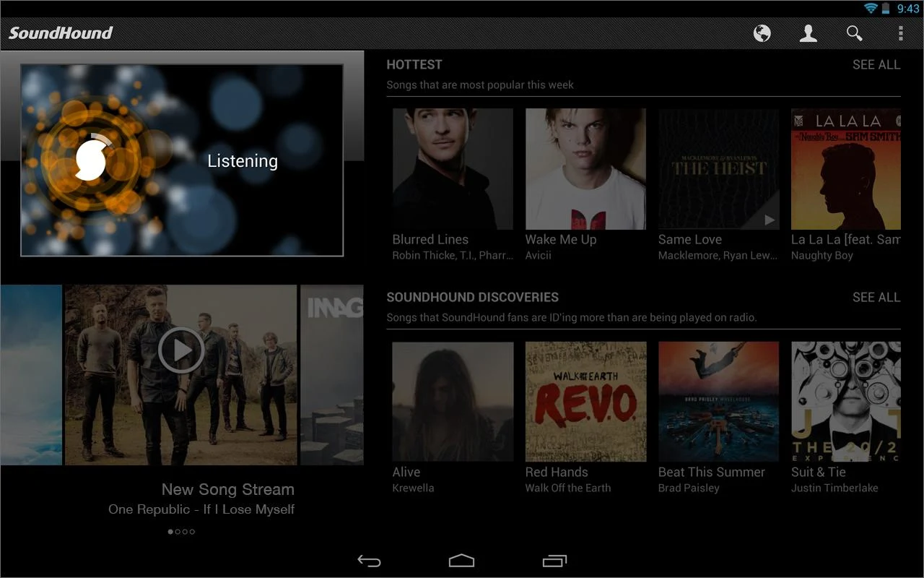Viewport: 924px width, 578px height.
Task: Open the globe map icon in top bar
Action: click(762, 33)
